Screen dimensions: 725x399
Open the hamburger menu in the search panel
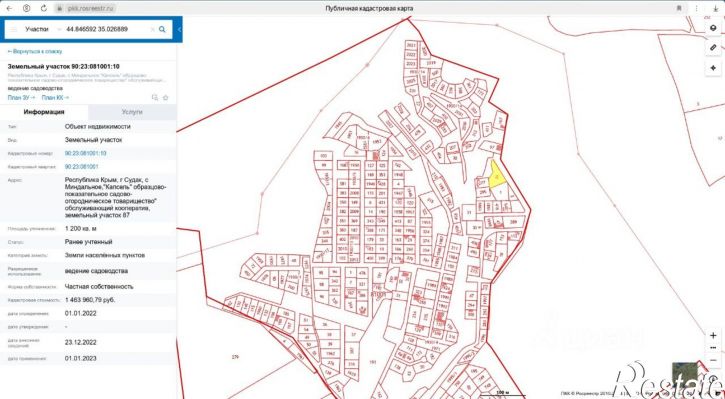point(14,29)
